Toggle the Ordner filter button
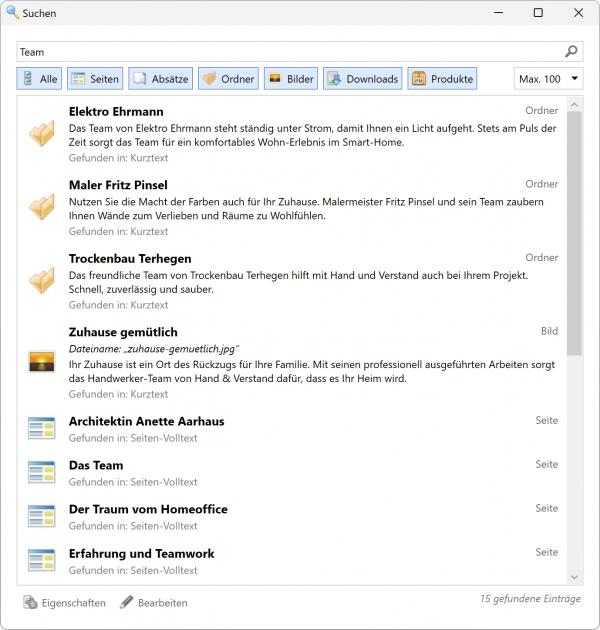Screen dimensions: 600x630 pos(228,79)
